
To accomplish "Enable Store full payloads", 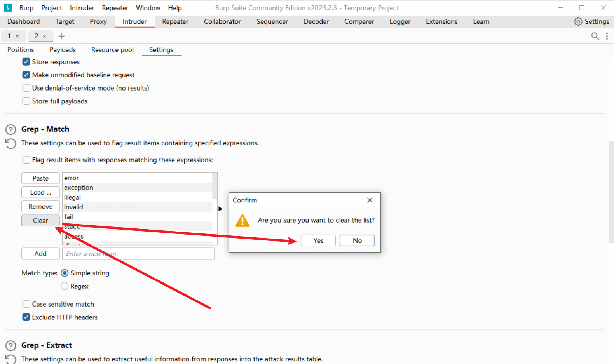I will pos(26,101).
